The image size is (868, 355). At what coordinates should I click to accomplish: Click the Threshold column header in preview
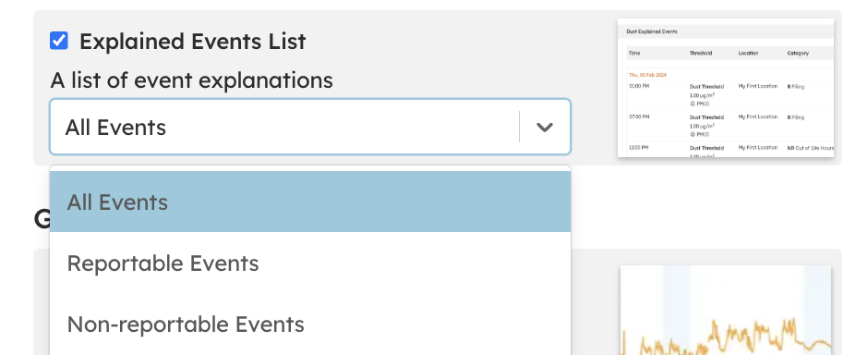pos(701,54)
